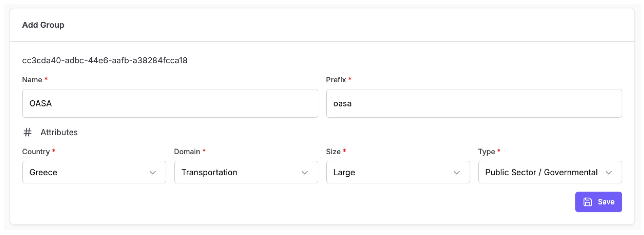Image resolution: width=644 pixels, height=235 pixels.
Task: Click the Domain dropdown chevron arrow
Action: [x=304, y=172]
